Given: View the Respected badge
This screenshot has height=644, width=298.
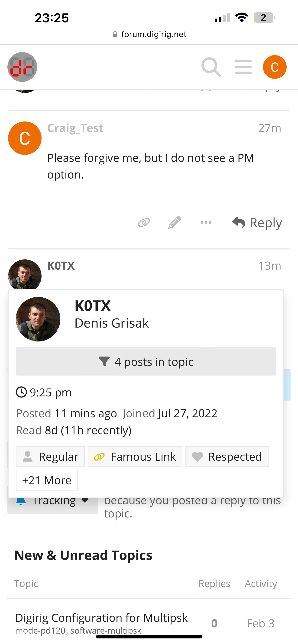Looking at the screenshot, I should click(227, 456).
